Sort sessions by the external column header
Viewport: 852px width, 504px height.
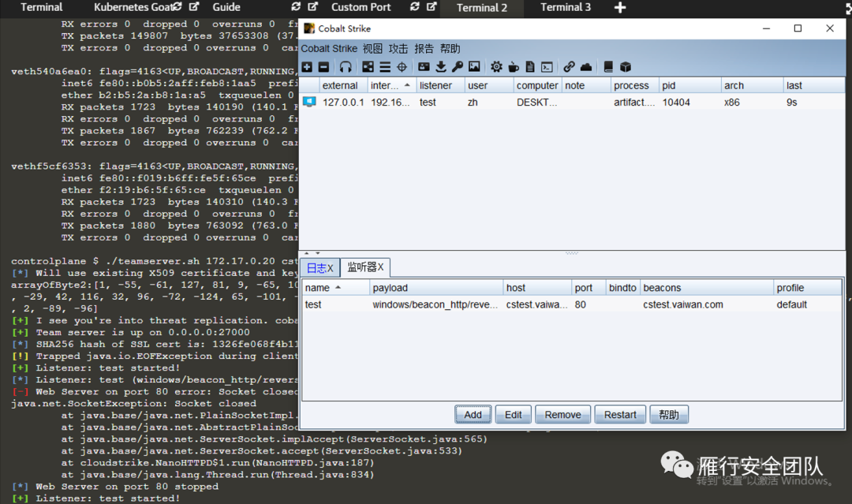(343, 85)
